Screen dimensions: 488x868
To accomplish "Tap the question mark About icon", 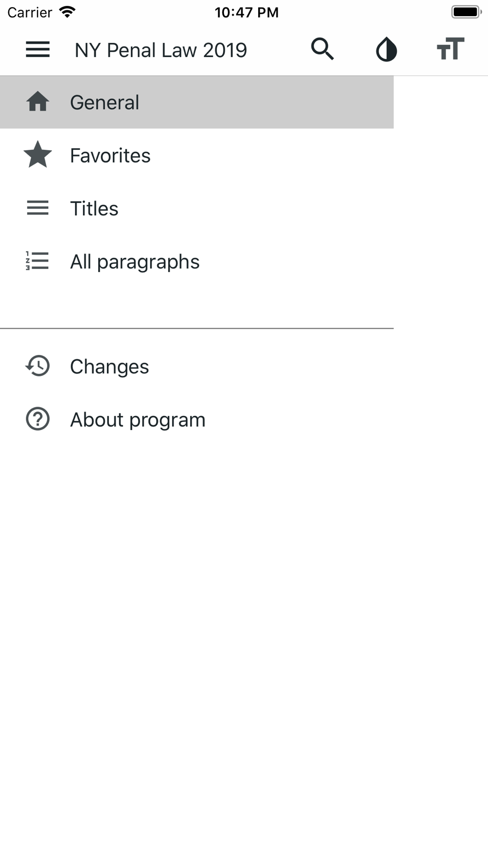I will [38, 419].
